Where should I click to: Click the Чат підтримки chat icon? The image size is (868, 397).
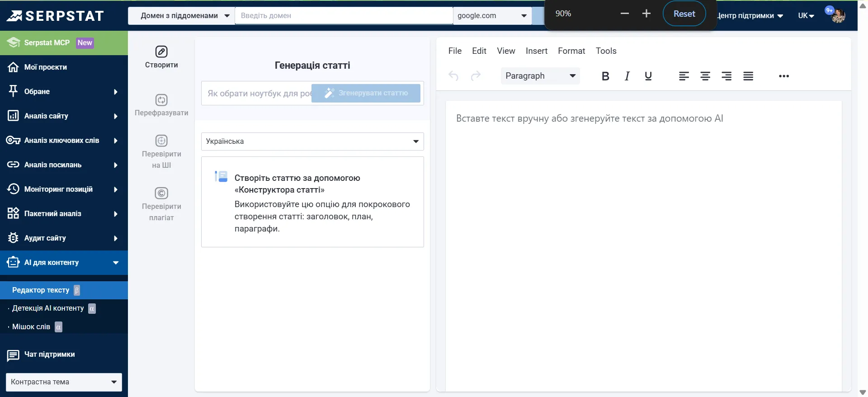click(13, 355)
